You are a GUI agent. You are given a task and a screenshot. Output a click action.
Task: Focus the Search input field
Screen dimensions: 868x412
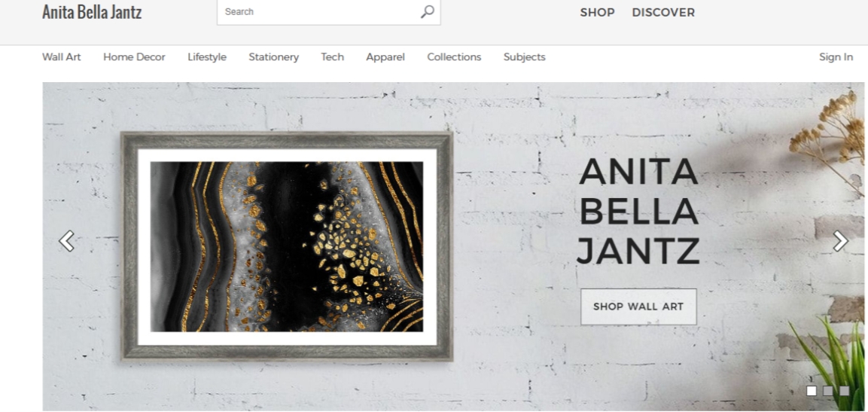[x=318, y=11]
